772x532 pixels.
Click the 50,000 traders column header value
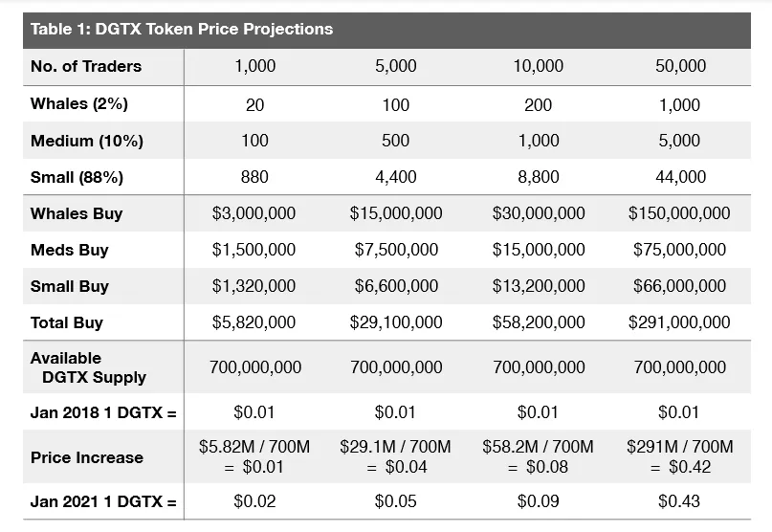(x=680, y=66)
